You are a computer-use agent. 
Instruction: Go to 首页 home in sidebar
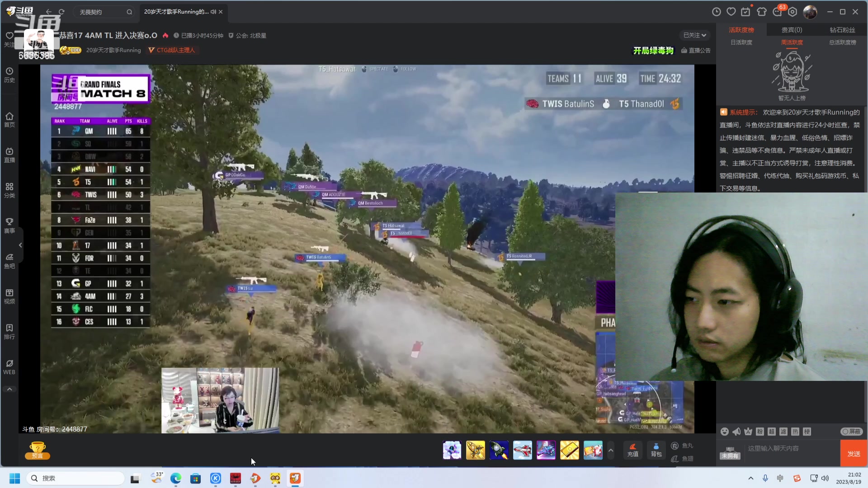click(x=9, y=120)
